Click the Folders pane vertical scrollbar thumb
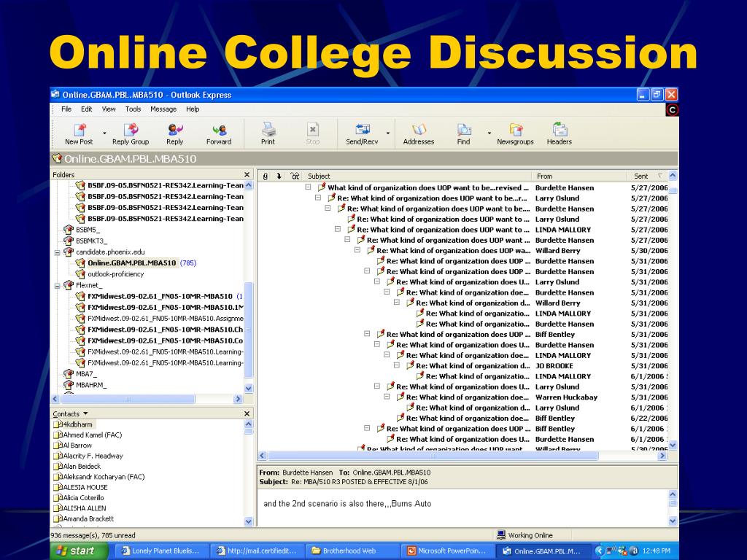This screenshot has height=560, width=747. (x=248, y=330)
